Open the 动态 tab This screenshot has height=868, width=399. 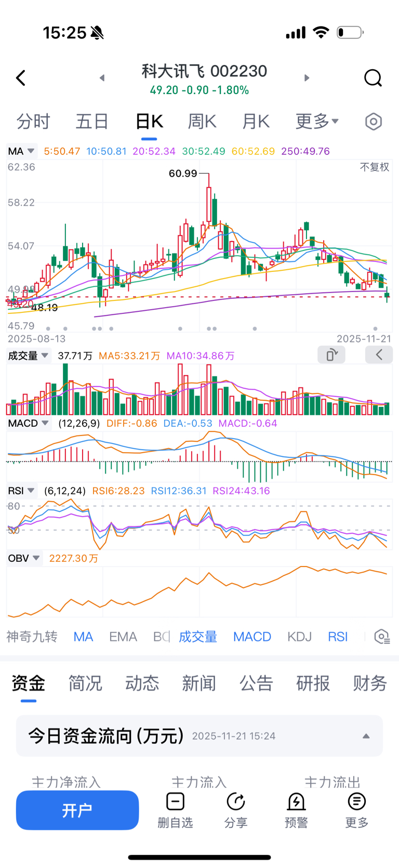pos(142,683)
